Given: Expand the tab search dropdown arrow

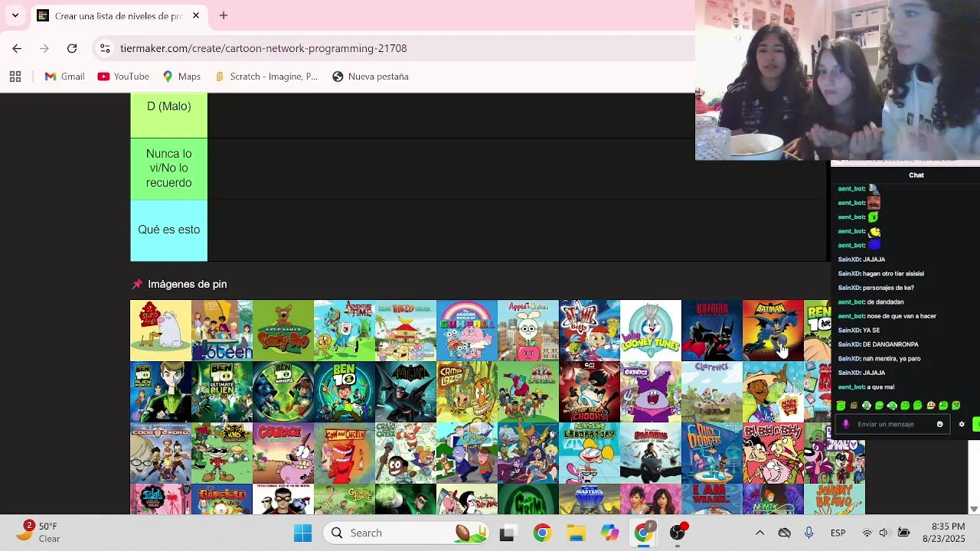Looking at the screenshot, I should click(x=15, y=15).
